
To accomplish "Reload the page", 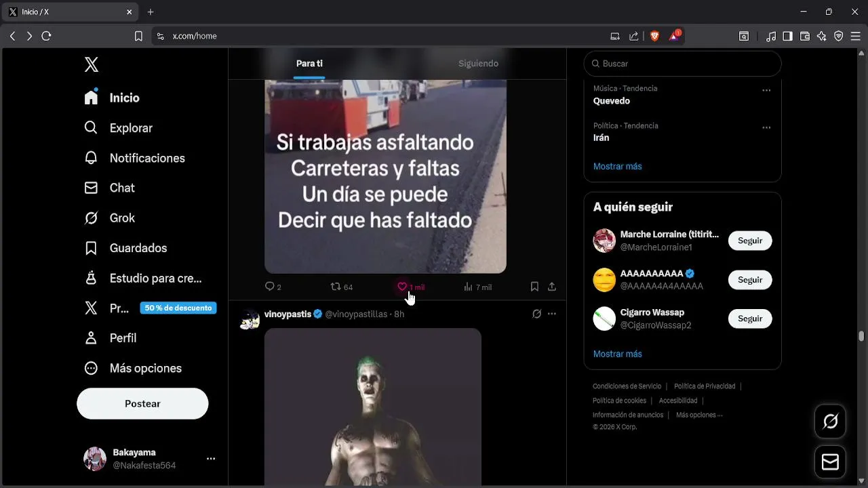I will 46,36.
